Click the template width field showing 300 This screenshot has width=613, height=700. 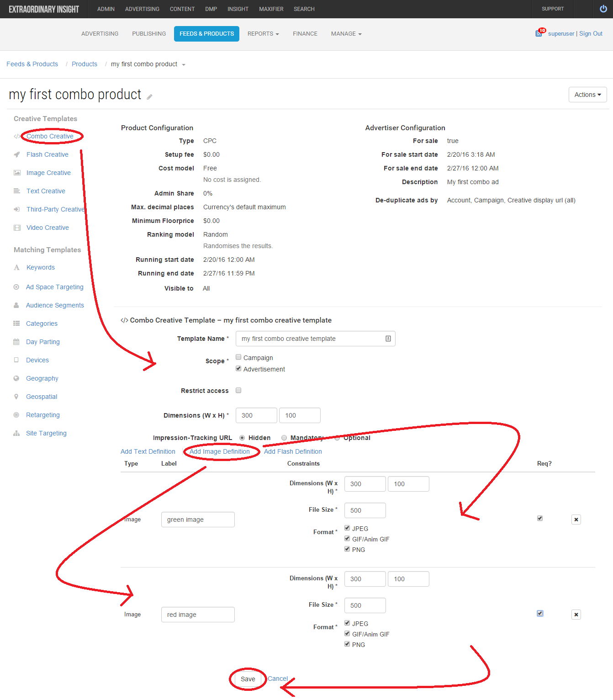[256, 415]
